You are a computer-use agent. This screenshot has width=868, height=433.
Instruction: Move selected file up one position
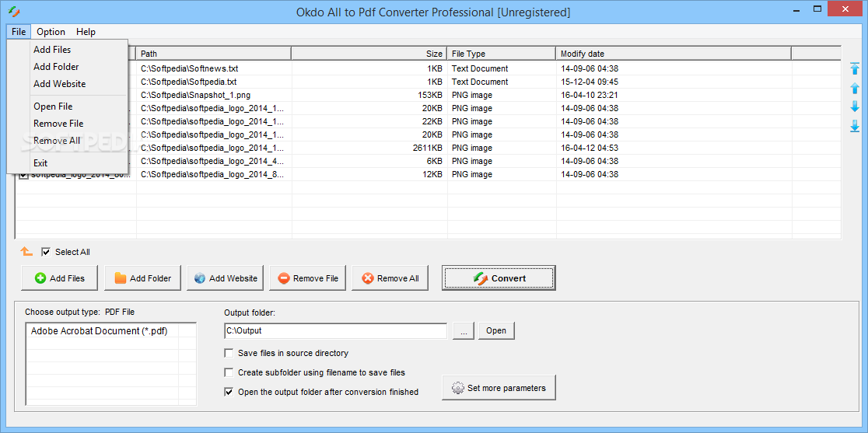[855, 88]
